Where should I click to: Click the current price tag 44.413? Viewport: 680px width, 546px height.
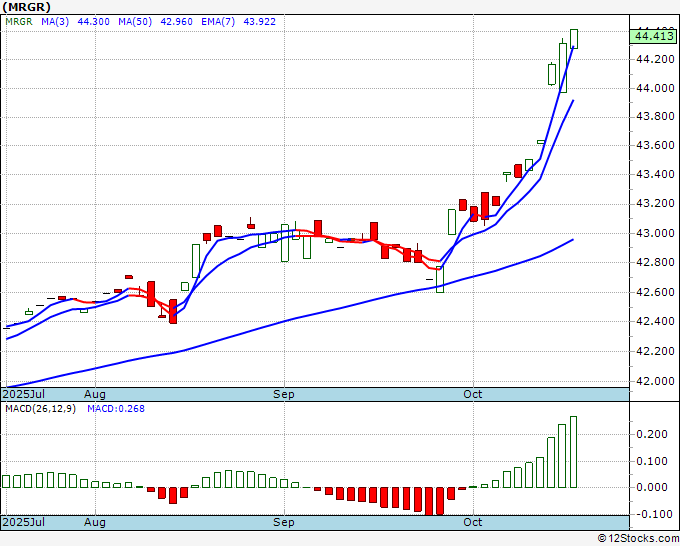click(653, 36)
